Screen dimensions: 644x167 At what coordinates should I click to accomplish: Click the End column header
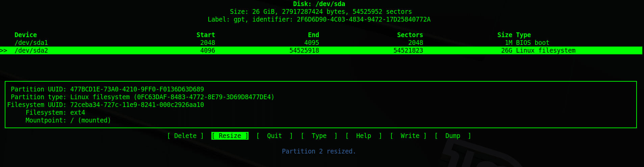tap(313, 35)
